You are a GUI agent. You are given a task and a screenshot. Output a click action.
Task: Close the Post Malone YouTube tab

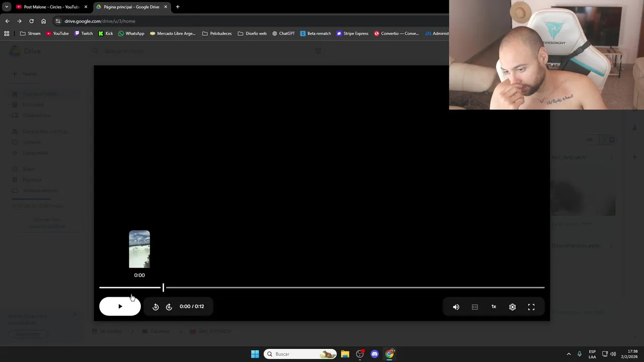[x=86, y=7]
